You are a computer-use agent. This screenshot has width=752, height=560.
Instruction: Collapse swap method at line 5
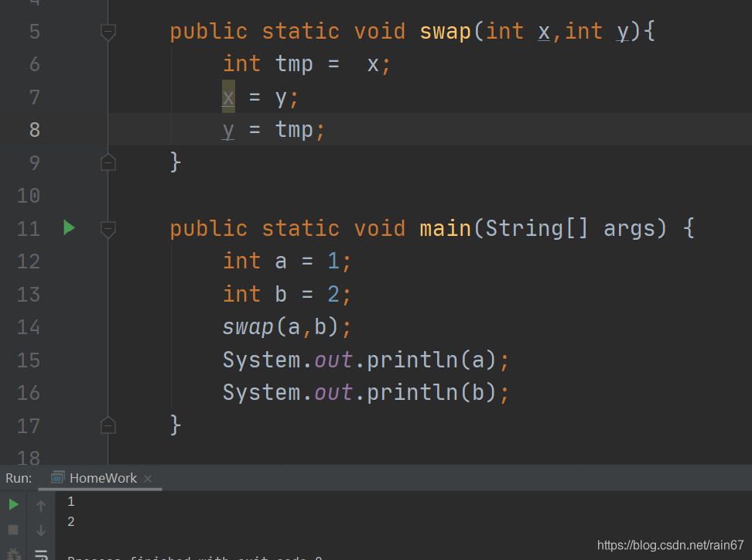pos(108,32)
